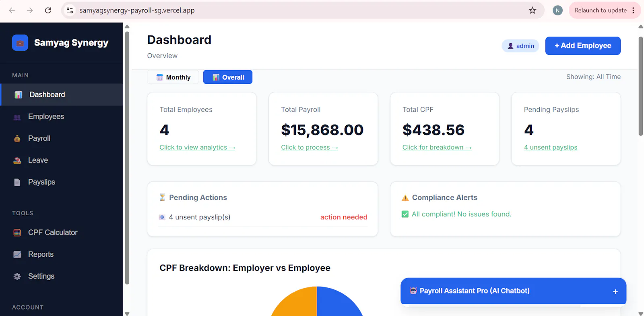
Task: Click the Total CPF $438.56 value
Action: (433, 130)
